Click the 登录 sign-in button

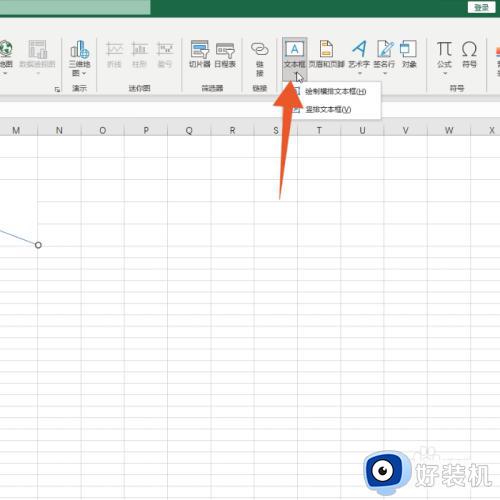point(481,7)
